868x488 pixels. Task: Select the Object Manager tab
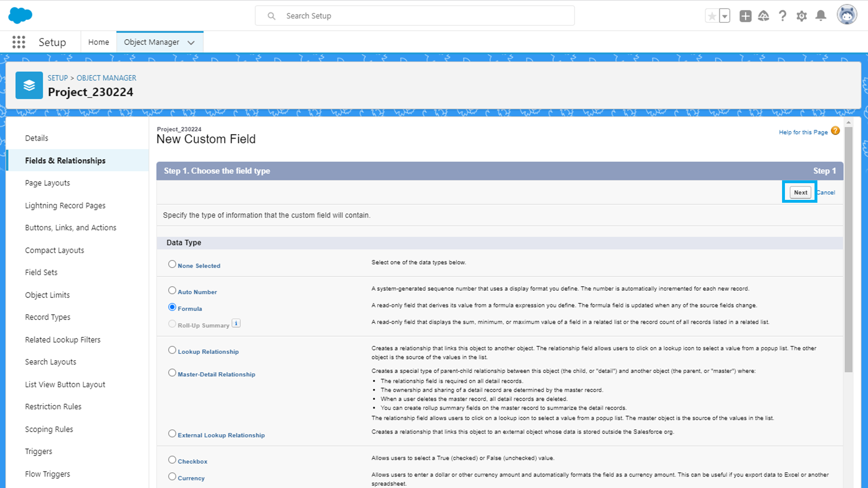click(x=151, y=42)
